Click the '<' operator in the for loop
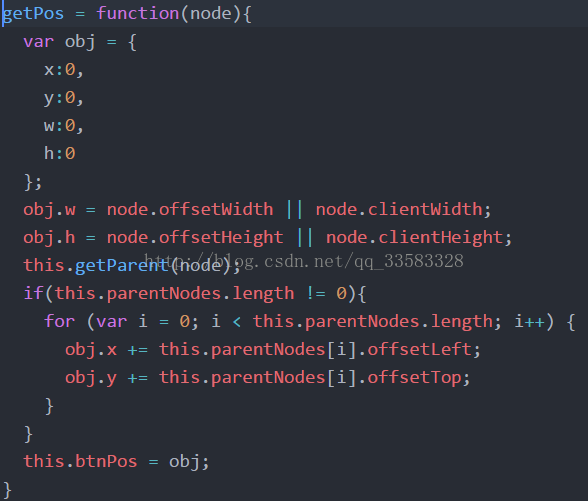 pyautogui.click(x=237, y=322)
